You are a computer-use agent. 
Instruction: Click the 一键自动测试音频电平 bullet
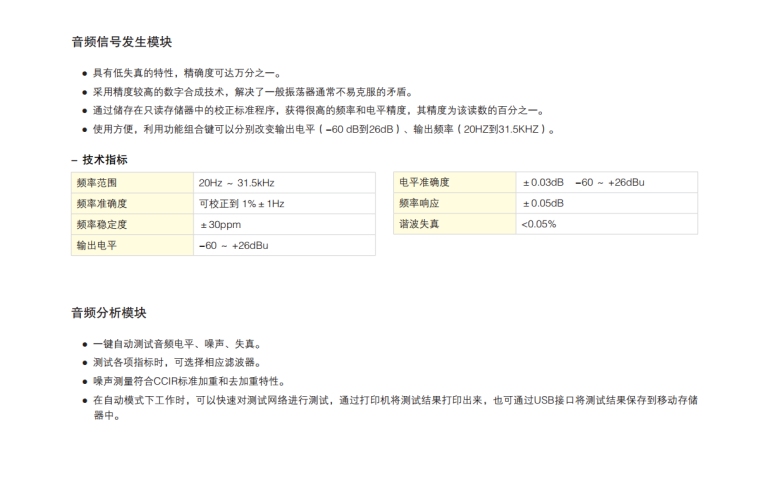175,344
